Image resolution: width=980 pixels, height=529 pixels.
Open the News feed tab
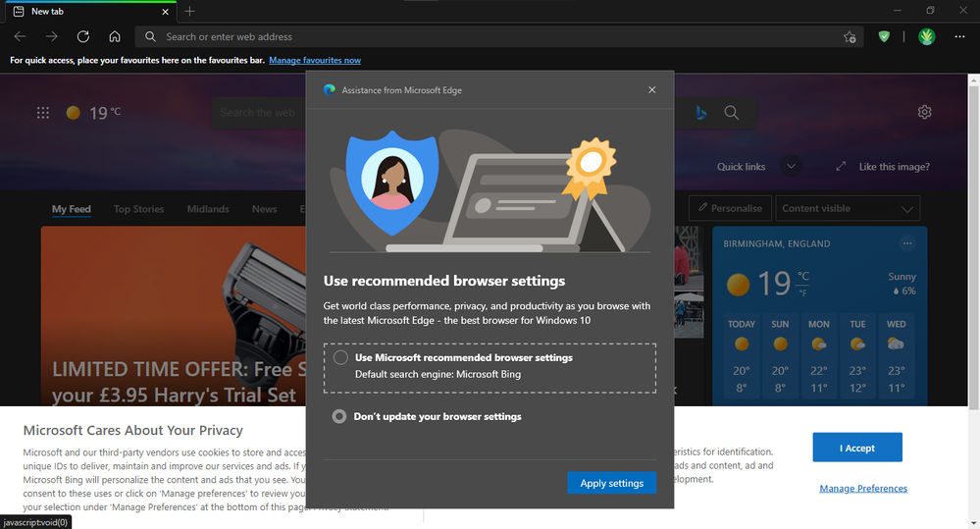[265, 209]
